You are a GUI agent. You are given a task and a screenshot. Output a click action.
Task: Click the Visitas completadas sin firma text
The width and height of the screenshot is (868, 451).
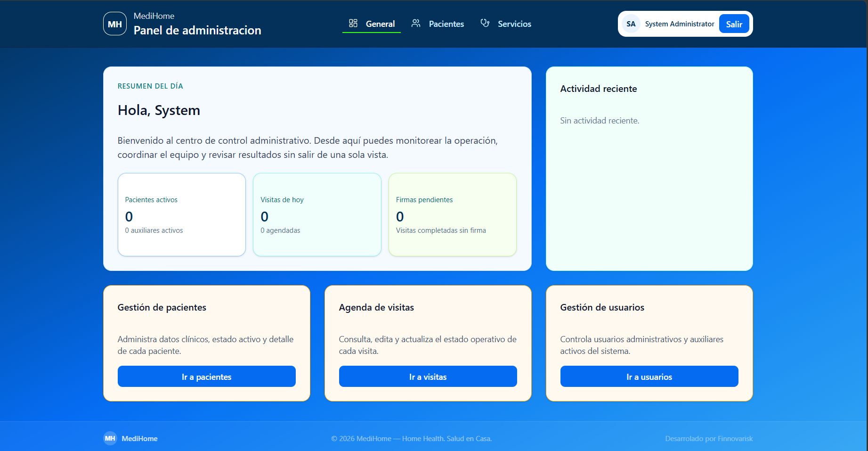[441, 230]
